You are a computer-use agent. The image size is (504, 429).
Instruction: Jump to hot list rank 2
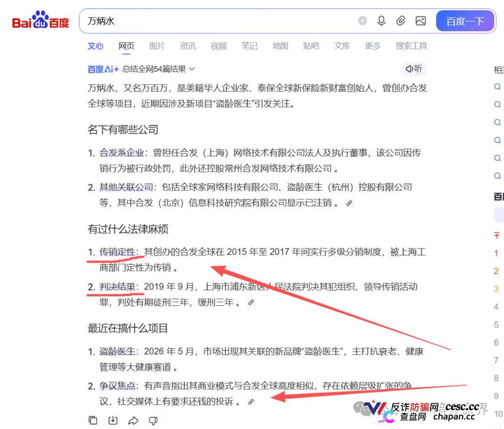coord(496,271)
